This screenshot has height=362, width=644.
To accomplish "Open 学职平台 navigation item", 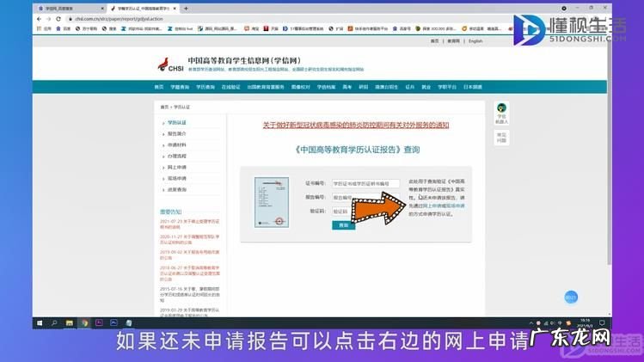I will coord(447,87).
